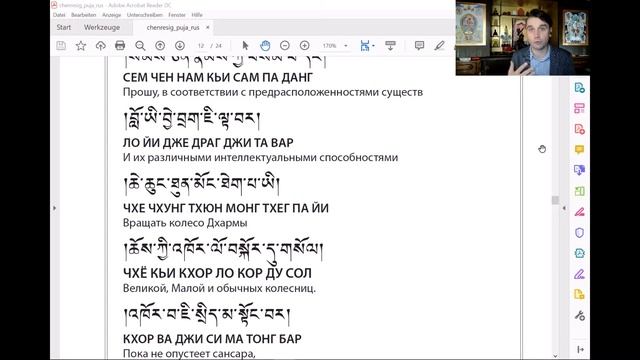The image size is (640, 360).
Task: Open the search magnifier tool
Action: click(x=140, y=45)
